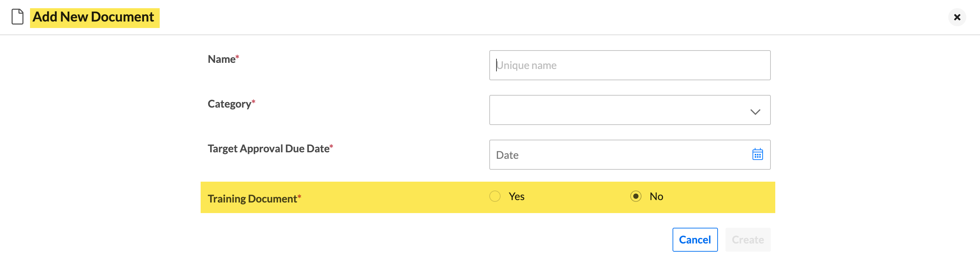Expand the Category chevron arrow
Image resolution: width=980 pixels, height=280 pixels.
(x=755, y=112)
